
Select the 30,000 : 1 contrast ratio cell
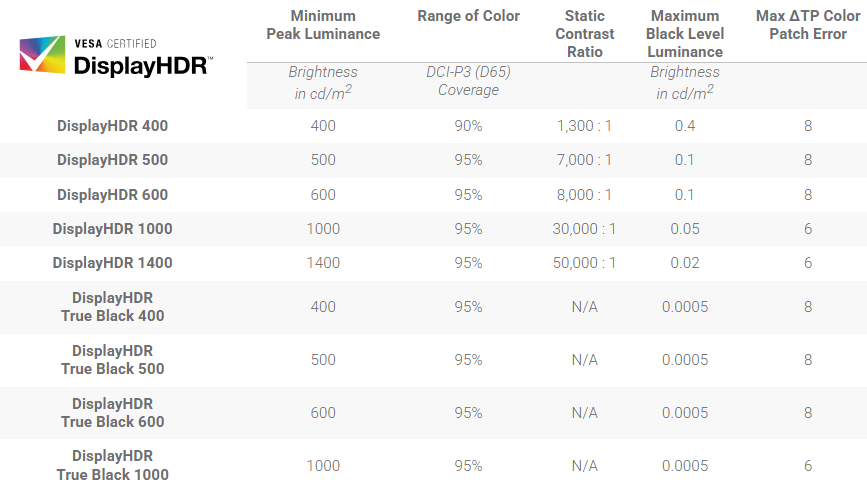coord(584,229)
